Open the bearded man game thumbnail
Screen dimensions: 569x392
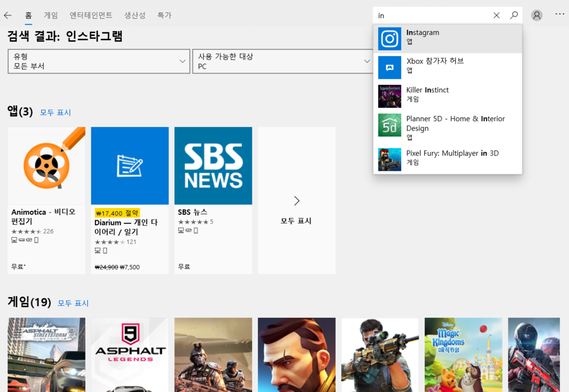pyautogui.click(x=296, y=355)
